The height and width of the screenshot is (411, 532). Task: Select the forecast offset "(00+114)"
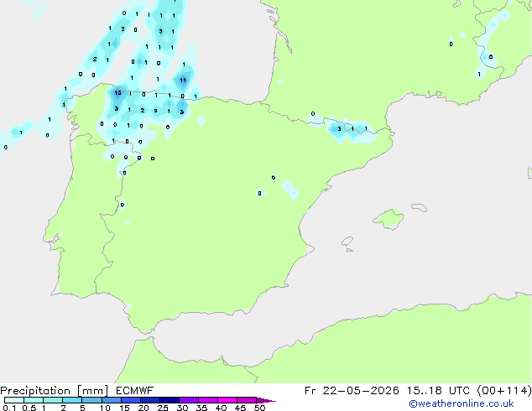coord(504,391)
